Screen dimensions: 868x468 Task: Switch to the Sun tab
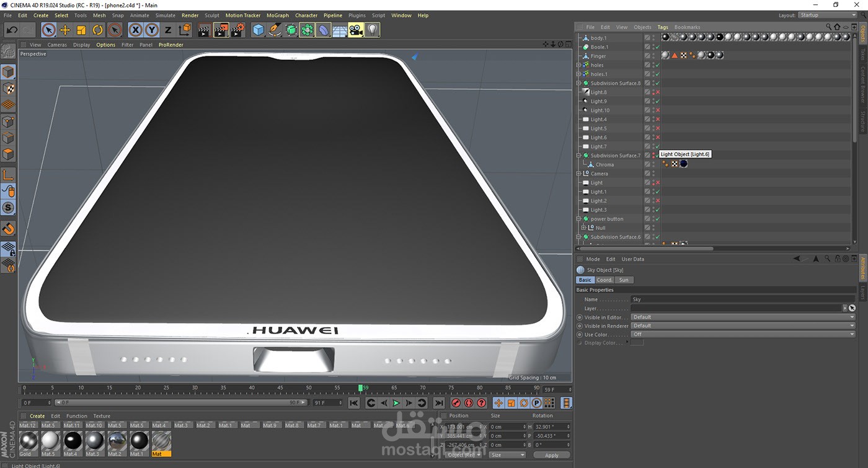click(x=624, y=280)
